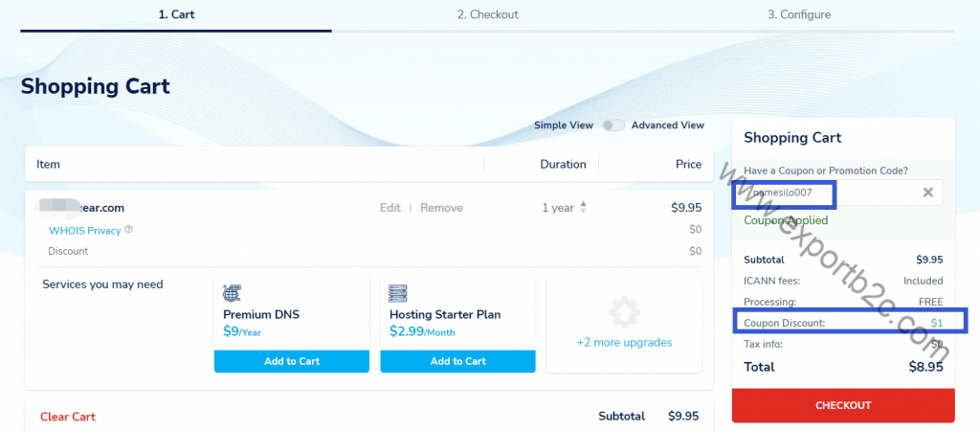980x432 pixels.
Task: Show the +2 more upgrades
Action: pos(623,342)
